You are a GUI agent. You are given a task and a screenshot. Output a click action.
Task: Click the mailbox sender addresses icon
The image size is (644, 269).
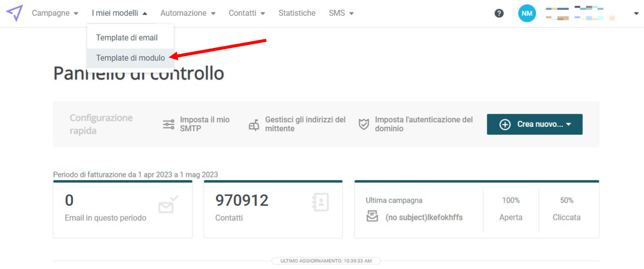(254, 125)
